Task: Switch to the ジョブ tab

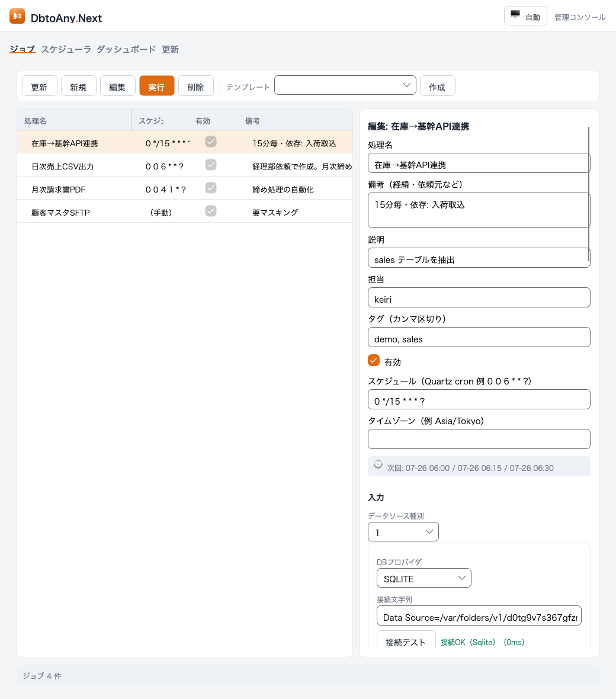Action: [23, 49]
